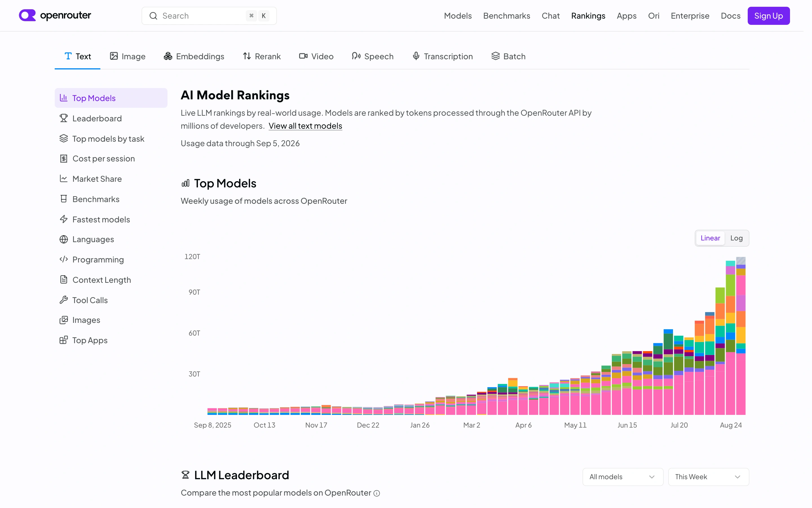Click the Leaderboard trophy sidebar icon
812x508 pixels.
[x=64, y=118]
